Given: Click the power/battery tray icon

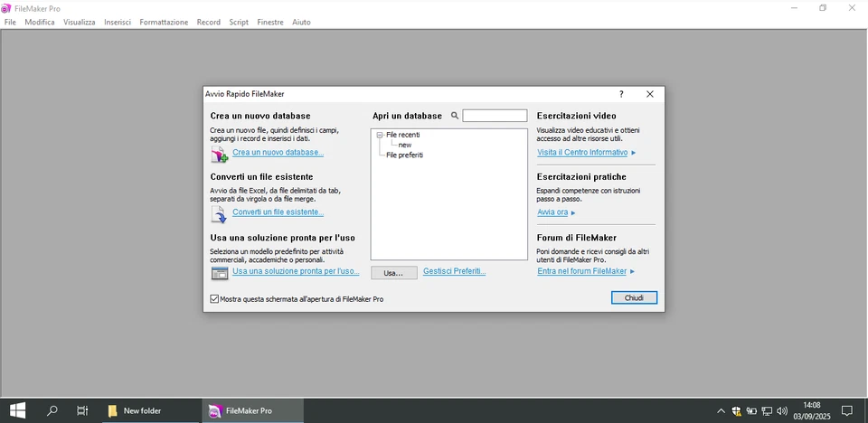Looking at the screenshot, I should click(x=751, y=411).
